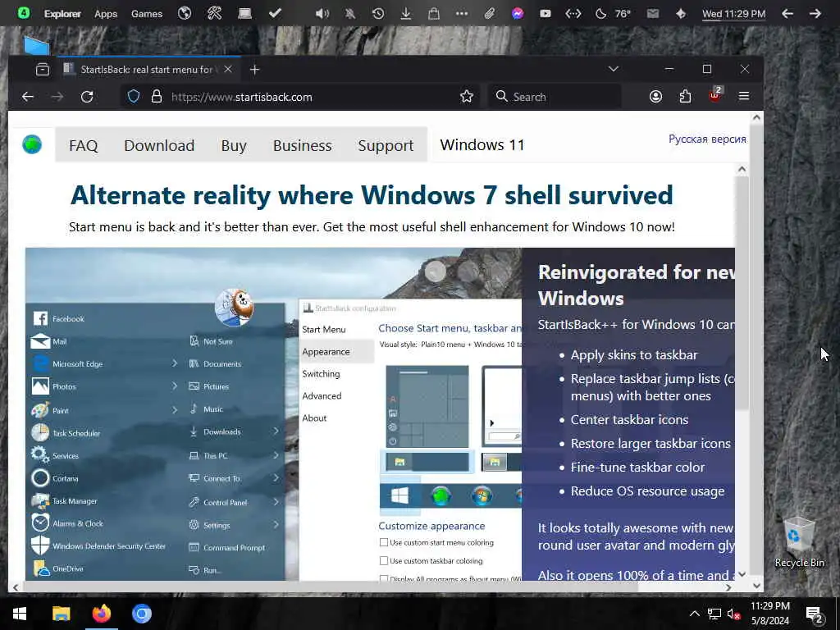Click the first gray carousel dot
840x630 pixels.
[x=435, y=272]
